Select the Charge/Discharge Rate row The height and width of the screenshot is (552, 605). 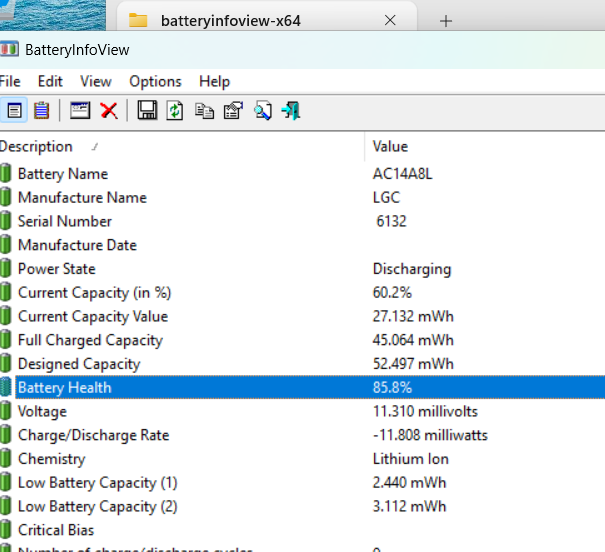(x=302, y=435)
